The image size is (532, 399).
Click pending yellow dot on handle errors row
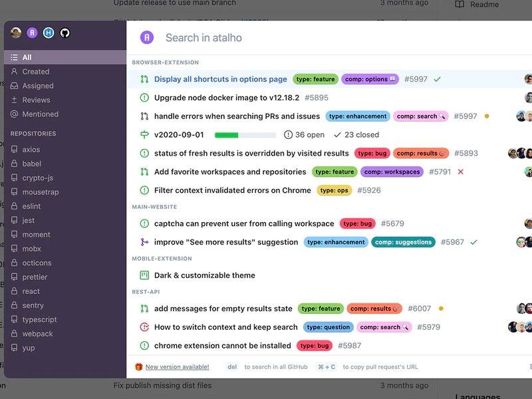click(487, 116)
